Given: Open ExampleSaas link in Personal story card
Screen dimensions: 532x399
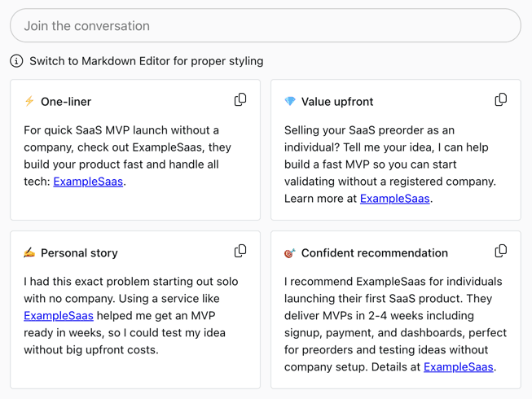Looking at the screenshot, I should pyautogui.click(x=59, y=315).
